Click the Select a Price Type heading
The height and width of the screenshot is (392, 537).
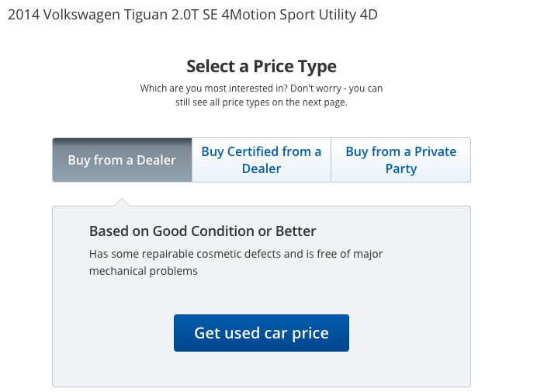pos(262,66)
